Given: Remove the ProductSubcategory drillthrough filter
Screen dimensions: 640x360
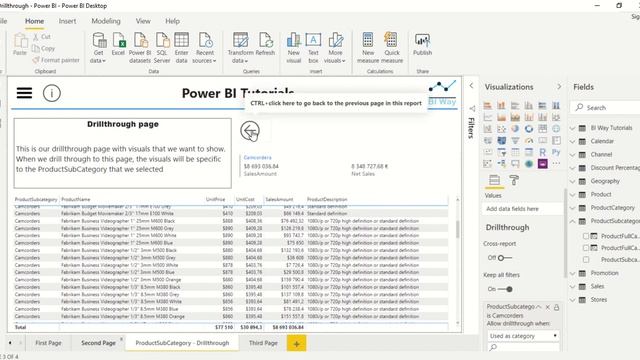Looking at the screenshot, I should (x=548, y=307).
